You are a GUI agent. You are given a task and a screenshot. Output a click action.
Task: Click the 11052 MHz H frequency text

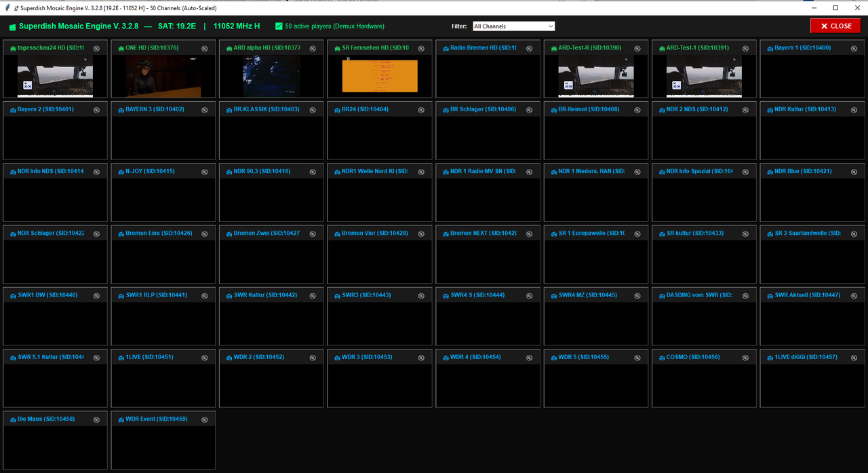237,26
